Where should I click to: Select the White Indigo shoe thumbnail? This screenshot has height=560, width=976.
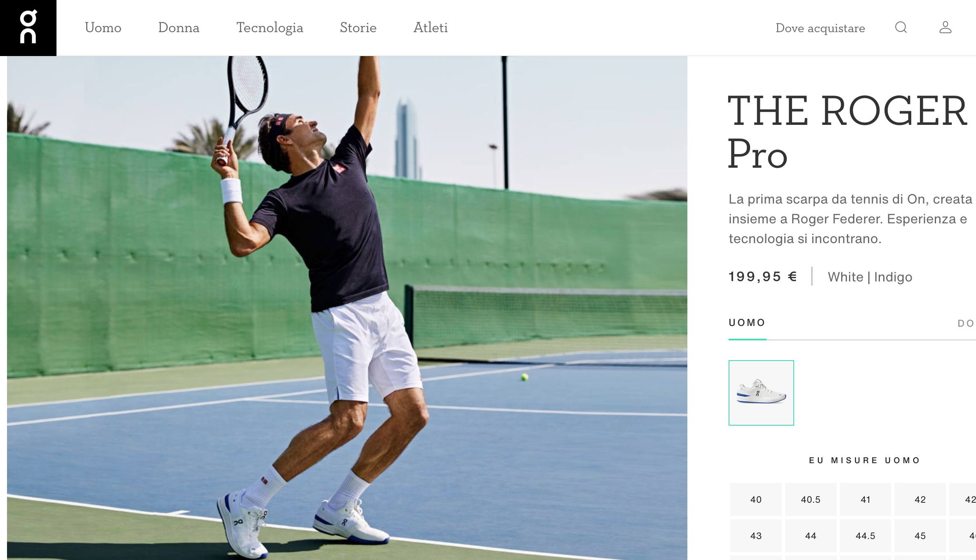761,393
